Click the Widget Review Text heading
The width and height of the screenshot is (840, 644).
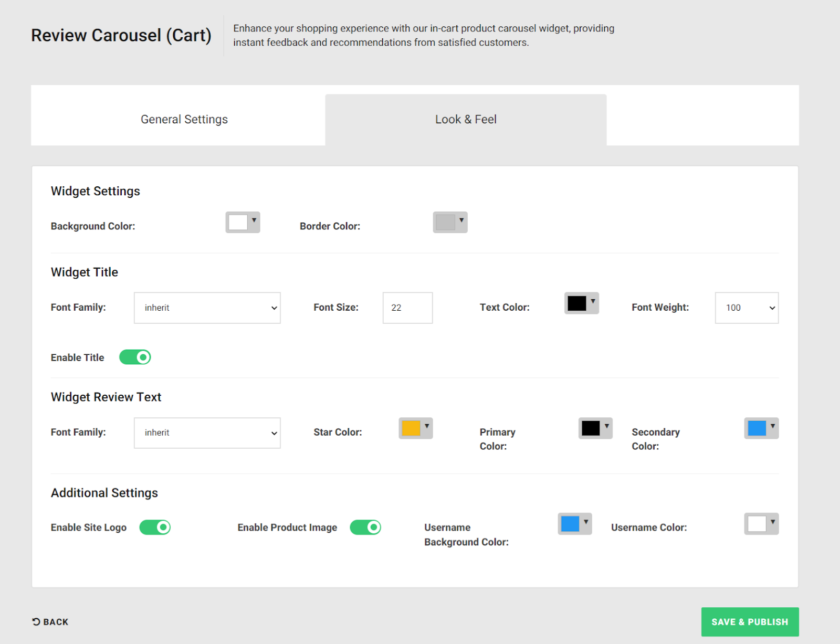point(106,397)
